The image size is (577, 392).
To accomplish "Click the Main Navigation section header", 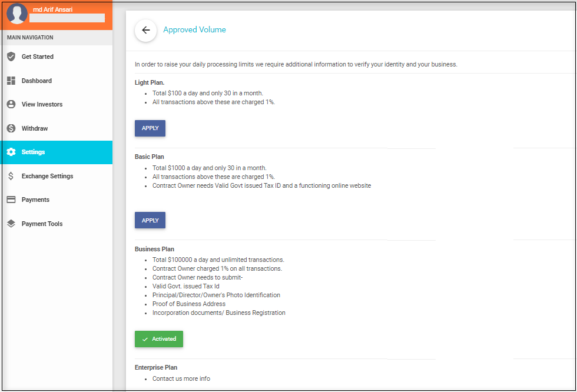I will pos(30,38).
